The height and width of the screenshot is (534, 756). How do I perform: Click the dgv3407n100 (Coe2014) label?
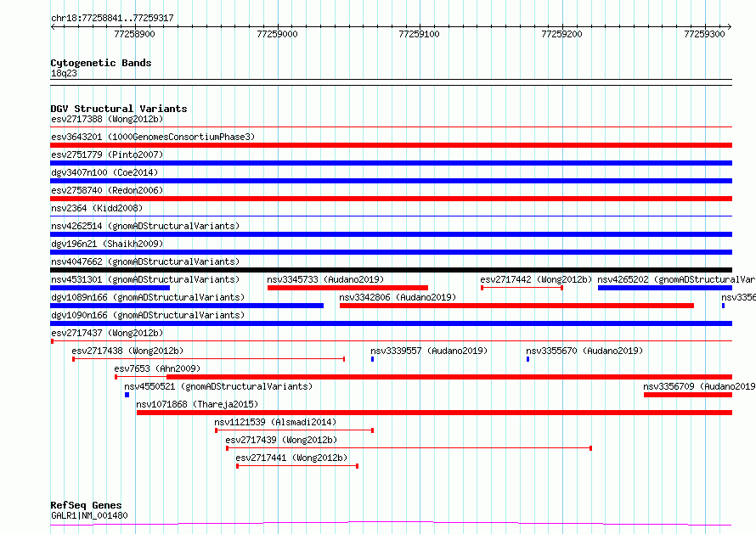104,172
